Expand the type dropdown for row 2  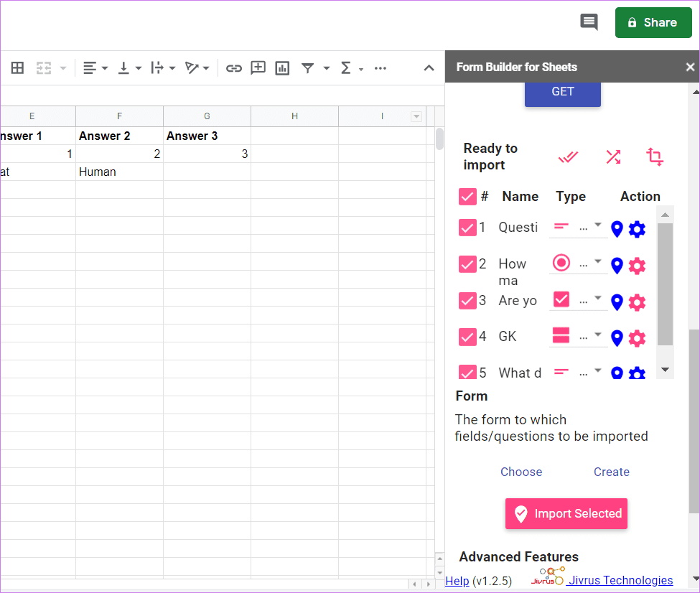[598, 261]
